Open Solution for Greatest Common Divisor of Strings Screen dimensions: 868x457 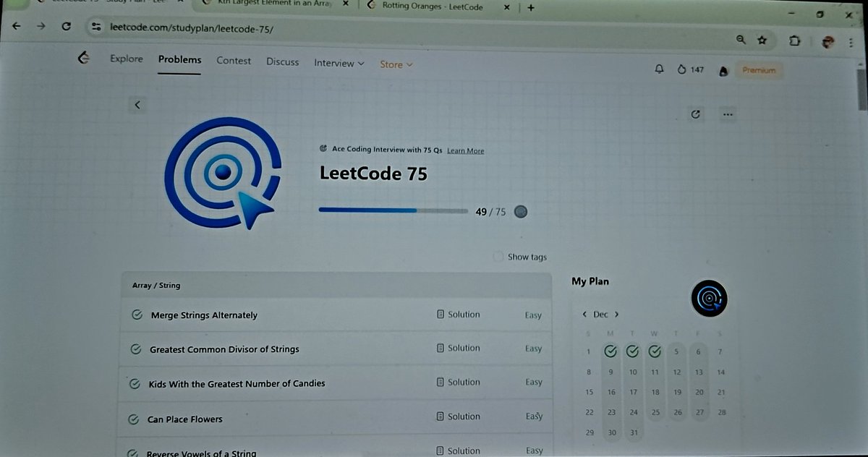click(459, 348)
